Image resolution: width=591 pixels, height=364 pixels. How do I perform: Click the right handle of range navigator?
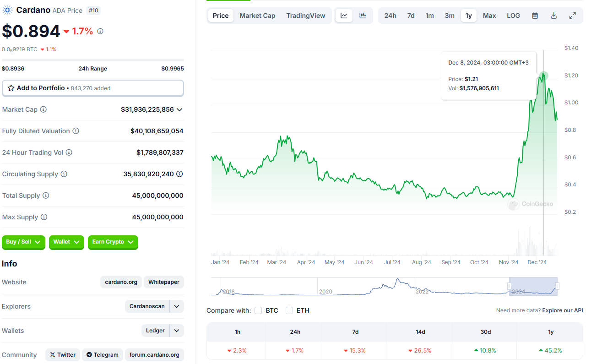click(x=557, y=286)
